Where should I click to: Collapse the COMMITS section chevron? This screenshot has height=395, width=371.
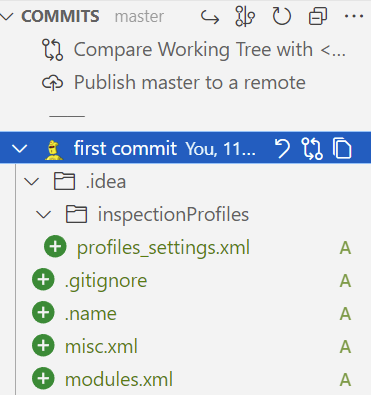click(x=7, y=16)
